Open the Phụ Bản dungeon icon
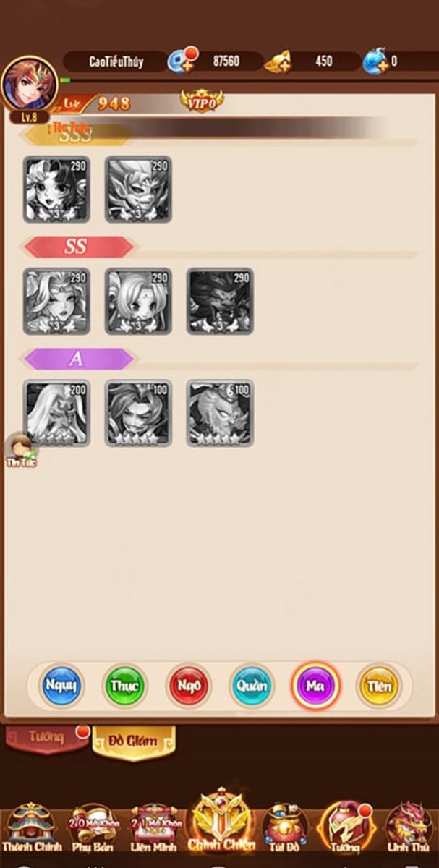This screenshot has width=439, height=868. point(93,826)
